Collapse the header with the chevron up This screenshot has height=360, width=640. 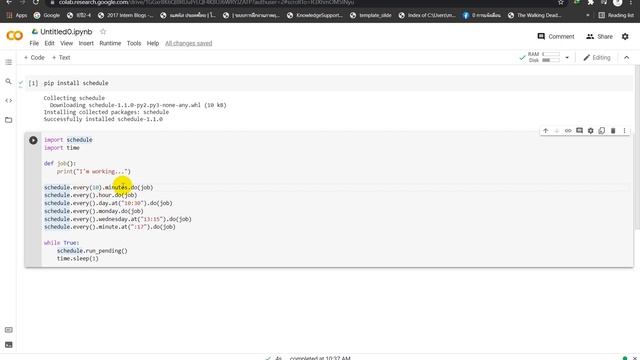tap(627, 58)
